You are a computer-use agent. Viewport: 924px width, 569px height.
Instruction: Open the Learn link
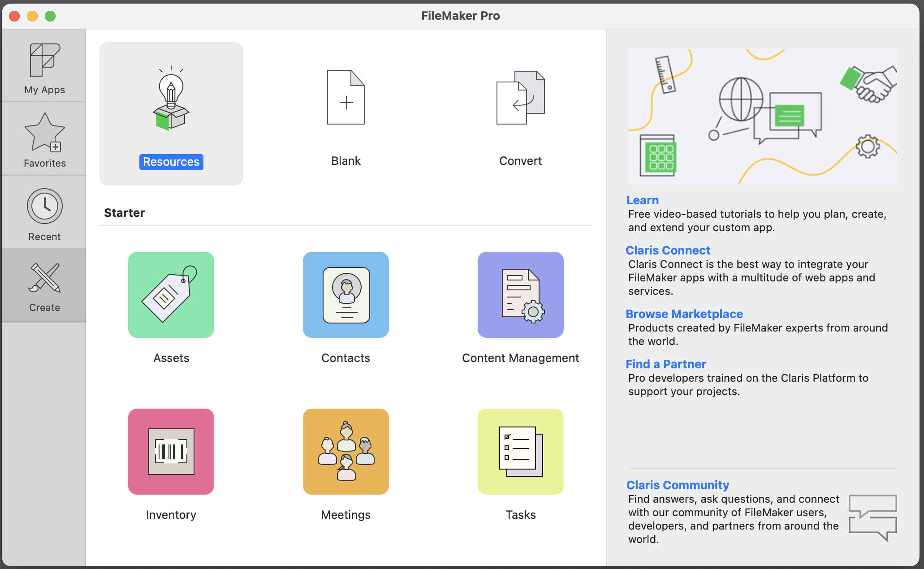(x=643, y=200)
